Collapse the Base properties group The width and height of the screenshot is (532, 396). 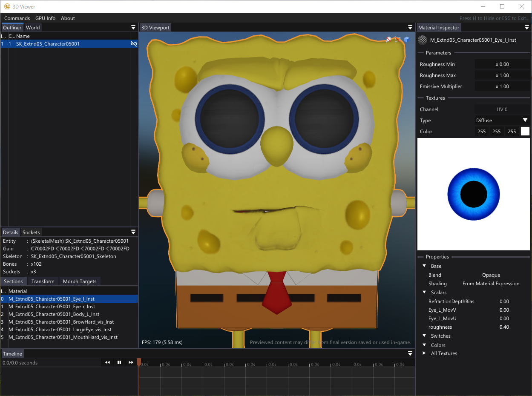424,266
